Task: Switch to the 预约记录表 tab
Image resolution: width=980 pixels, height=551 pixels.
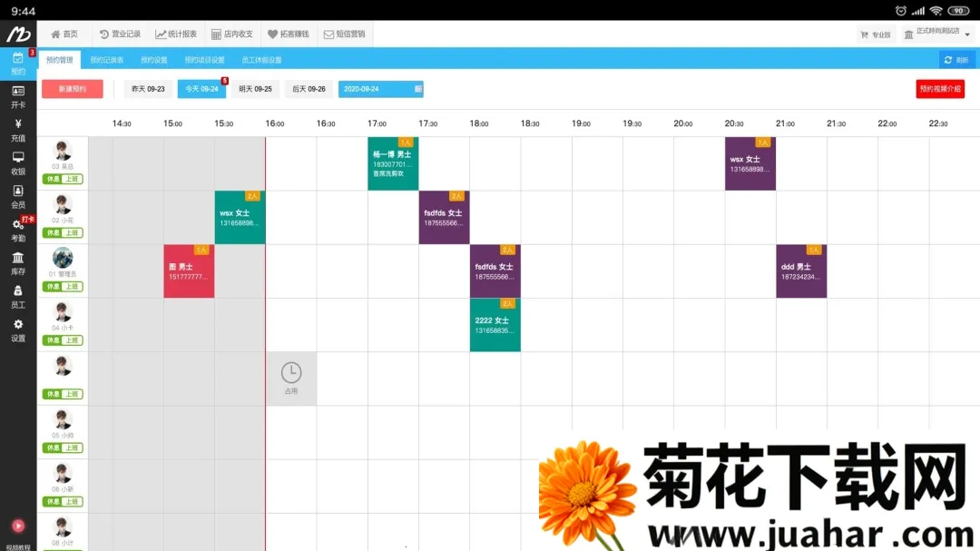Action: (x=106, y=60)
